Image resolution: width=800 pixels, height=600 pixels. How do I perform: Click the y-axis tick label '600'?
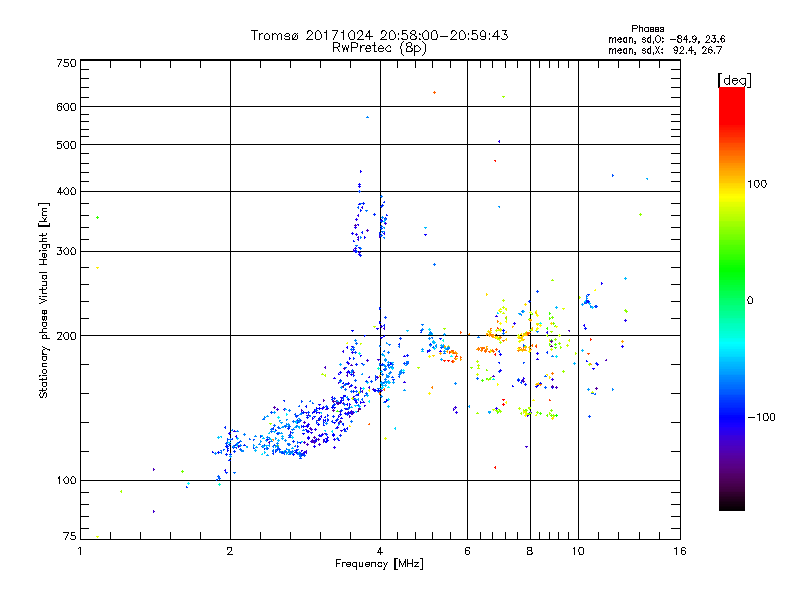(66, 107)
